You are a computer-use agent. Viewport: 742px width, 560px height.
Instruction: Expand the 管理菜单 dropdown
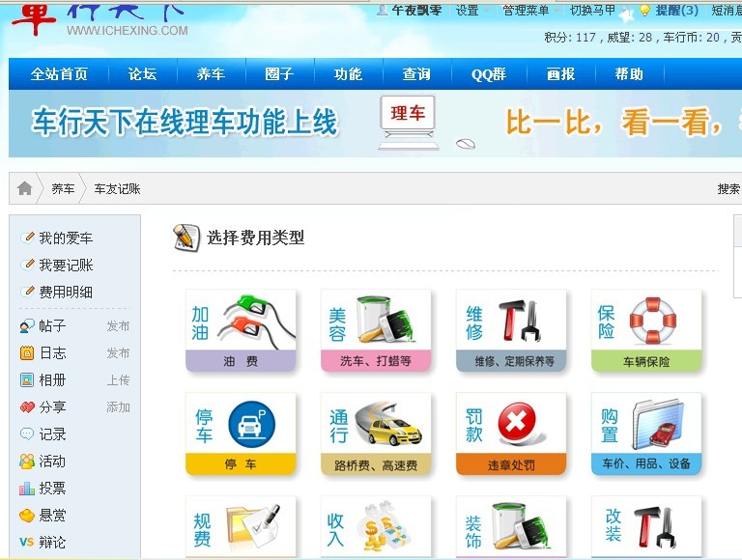point(530,10)
